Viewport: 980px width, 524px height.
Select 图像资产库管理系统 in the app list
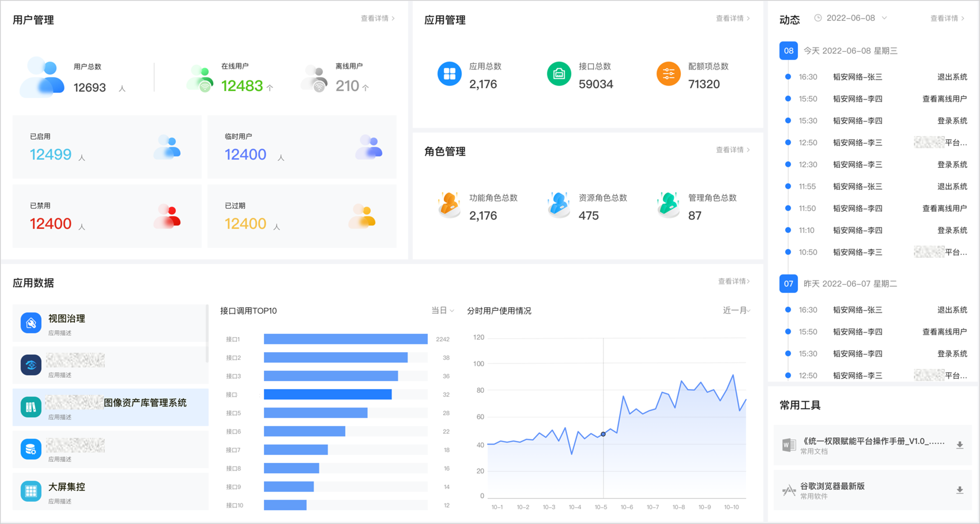[x=110, y=407]
